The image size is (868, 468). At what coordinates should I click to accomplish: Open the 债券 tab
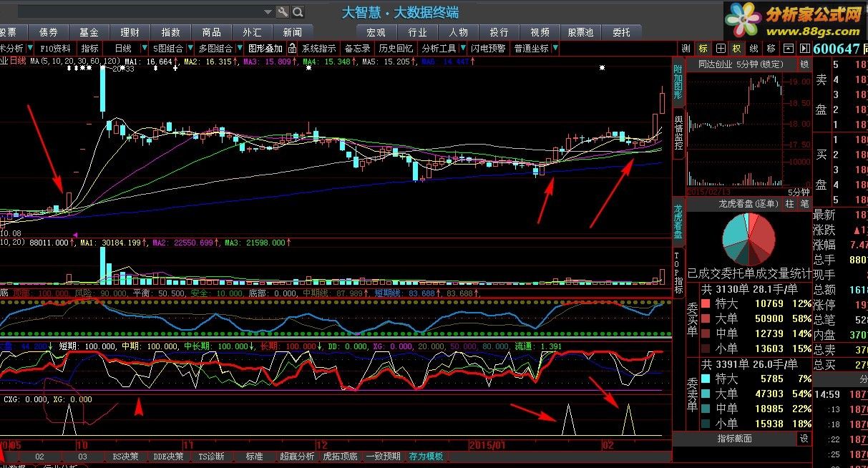[49, 32]
